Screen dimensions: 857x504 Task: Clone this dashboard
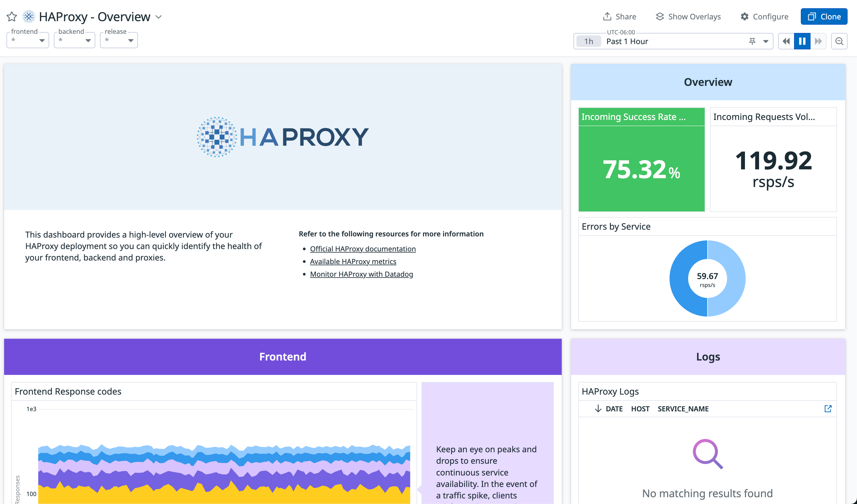coord(824,17)
